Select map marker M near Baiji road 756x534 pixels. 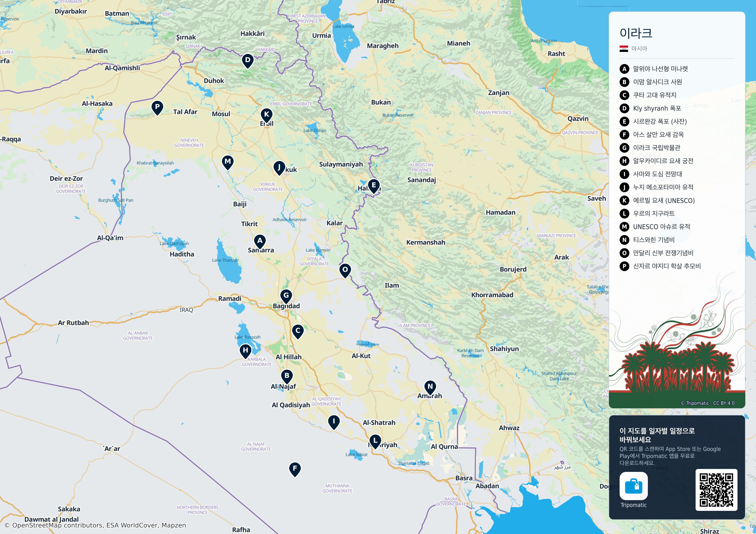coord(227,162)
